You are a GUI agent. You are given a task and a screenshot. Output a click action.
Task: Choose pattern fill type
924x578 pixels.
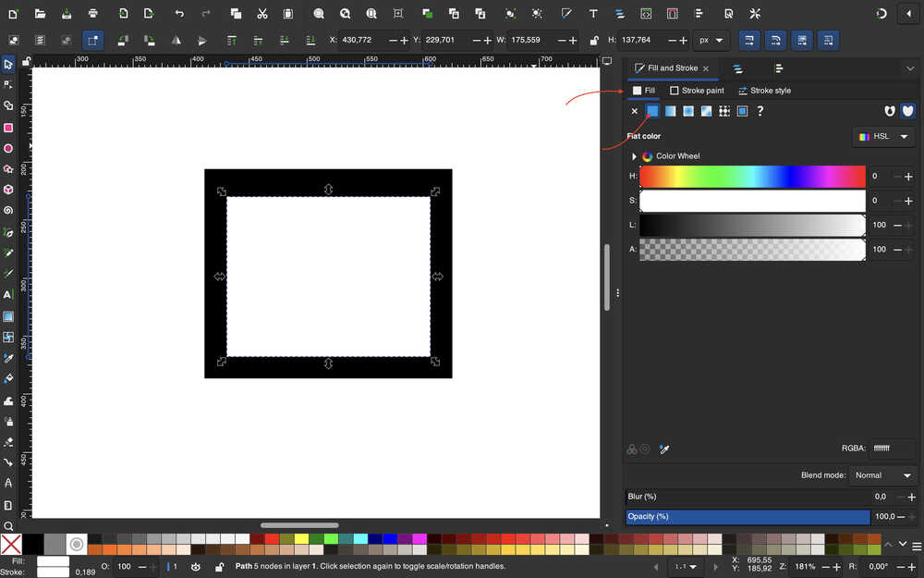[x=724, y=111]
